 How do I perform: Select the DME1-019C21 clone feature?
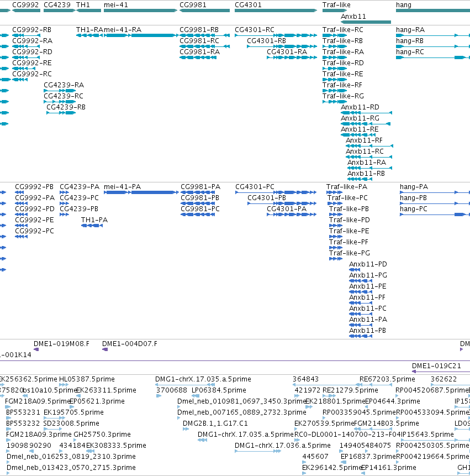[441, 372]
